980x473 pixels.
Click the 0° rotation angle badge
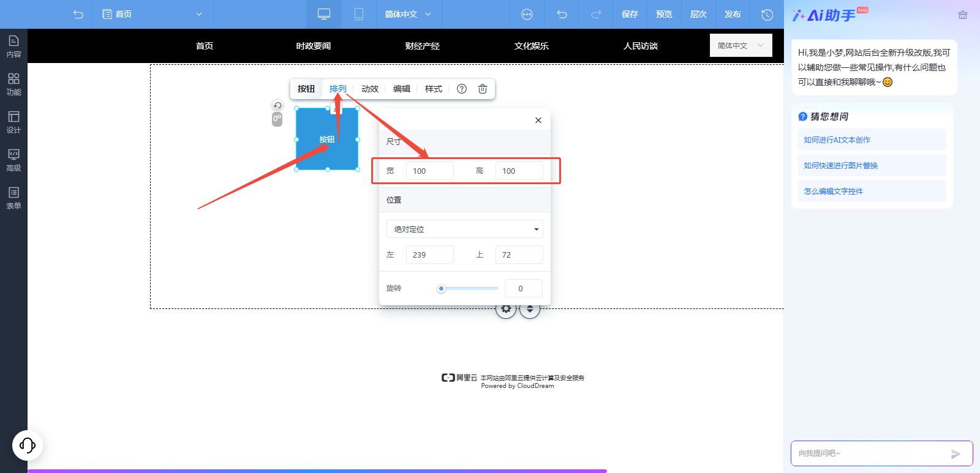[x=277, y=119]
